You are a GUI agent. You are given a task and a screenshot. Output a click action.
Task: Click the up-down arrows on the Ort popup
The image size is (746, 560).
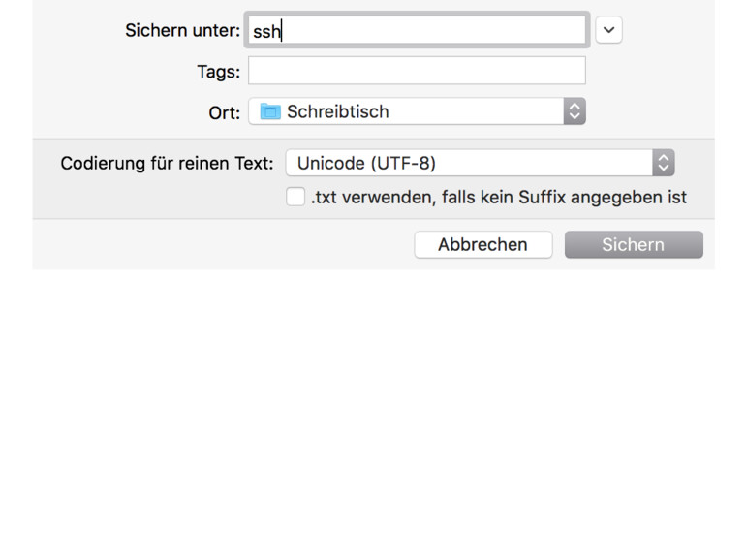click(575, 111)
